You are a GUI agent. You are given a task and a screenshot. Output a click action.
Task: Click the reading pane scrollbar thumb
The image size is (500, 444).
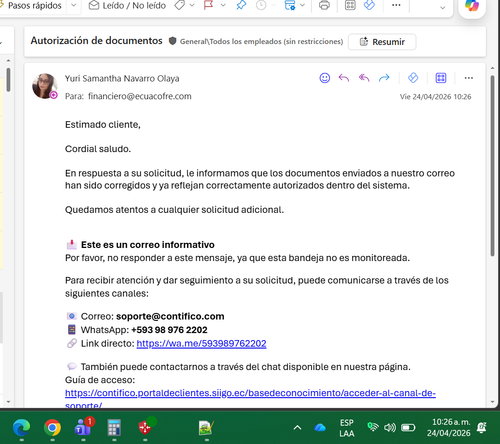click(x=492, y=166)
